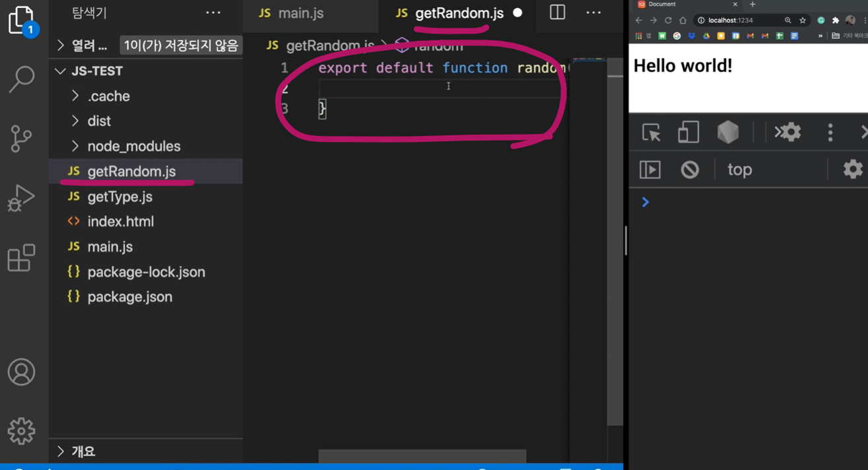Screen dimensions: 868x470
Task: Close the unsaved getRandom.js tab via its dot
Action: point(517,13)
